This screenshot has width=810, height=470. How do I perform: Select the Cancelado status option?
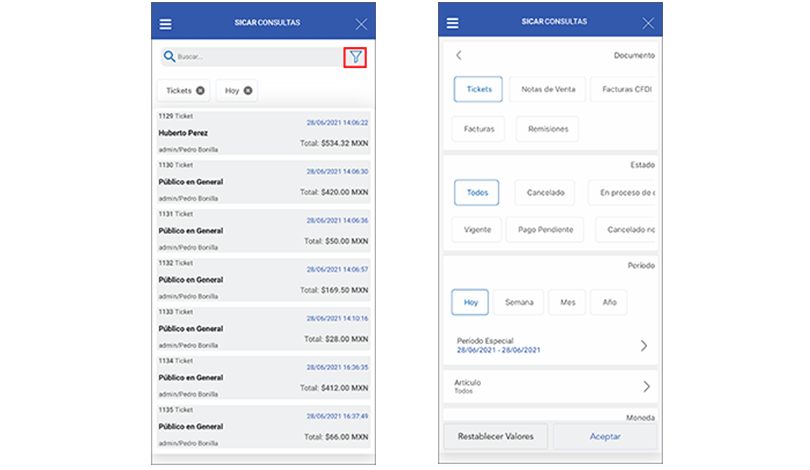(x=545, y=191)
